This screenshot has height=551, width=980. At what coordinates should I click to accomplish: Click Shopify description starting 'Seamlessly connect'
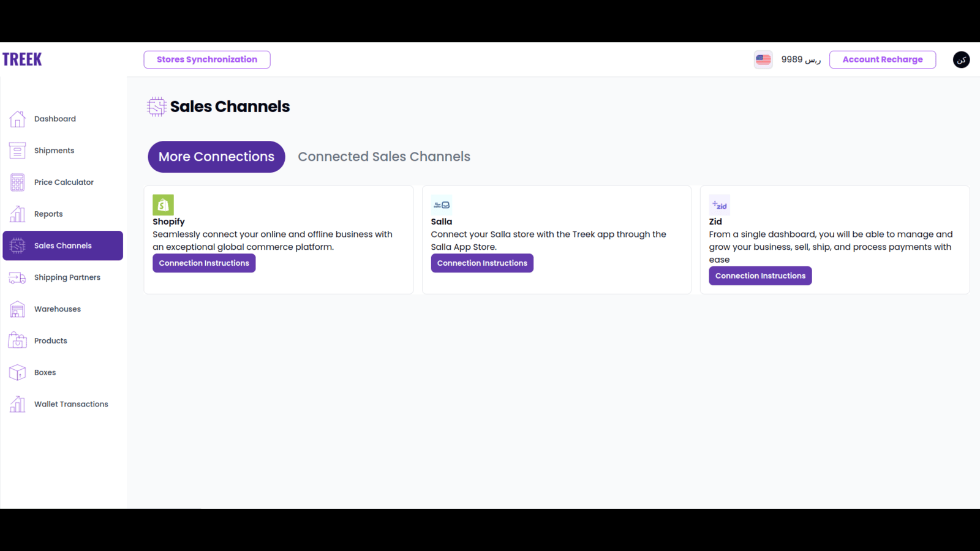click(273, 241)
